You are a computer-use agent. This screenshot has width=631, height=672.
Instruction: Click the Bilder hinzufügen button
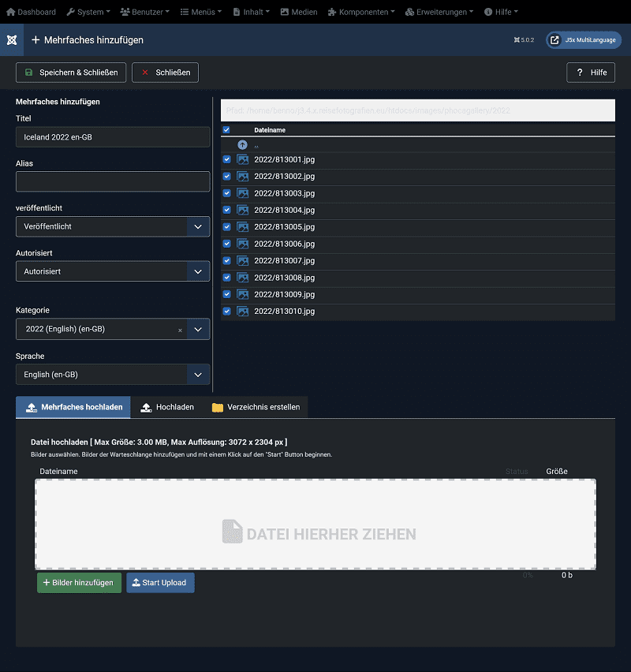79,583
